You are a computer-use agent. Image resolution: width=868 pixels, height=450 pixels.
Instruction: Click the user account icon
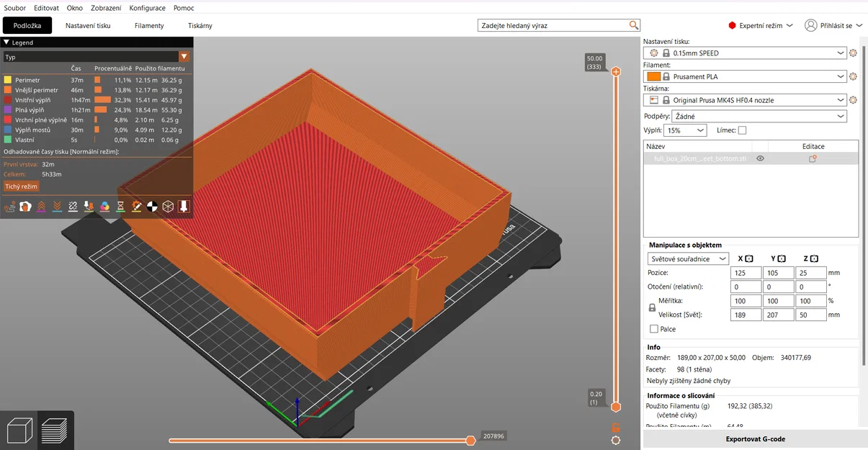[811, 25]
